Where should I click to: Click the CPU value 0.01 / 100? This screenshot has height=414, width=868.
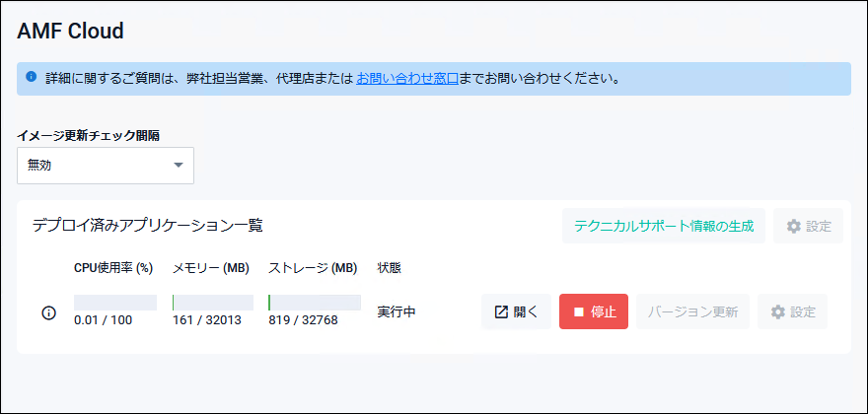[x=103, y=320]
